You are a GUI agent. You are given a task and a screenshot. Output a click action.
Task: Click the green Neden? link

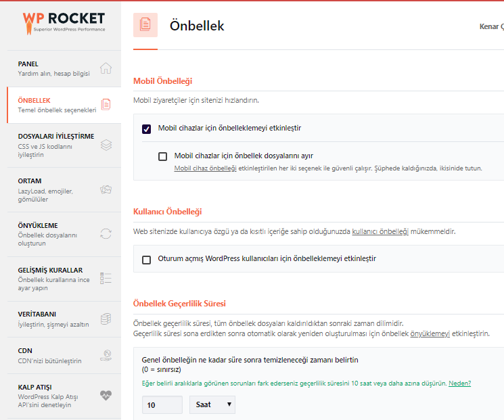click(459, 383)
